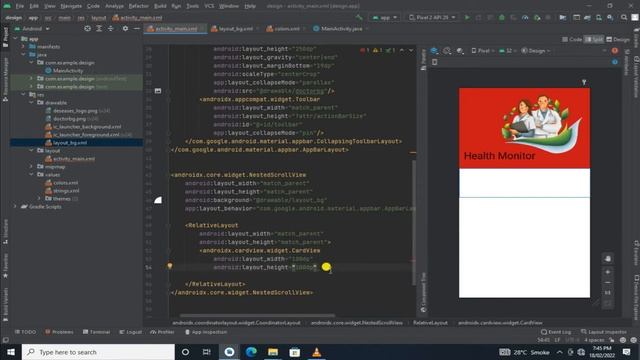Expand the mipmap folder
The height and width of the screenshot is (360, 640).
click(x=31, y=167)
